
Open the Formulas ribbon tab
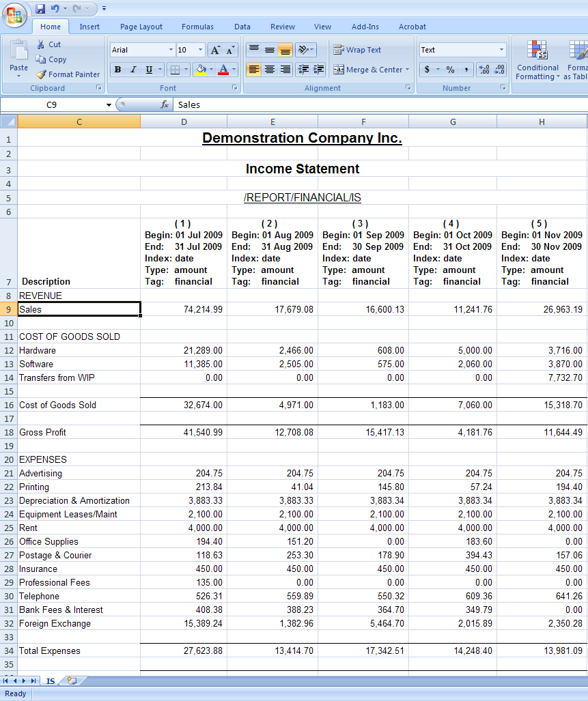pos(197,27)
